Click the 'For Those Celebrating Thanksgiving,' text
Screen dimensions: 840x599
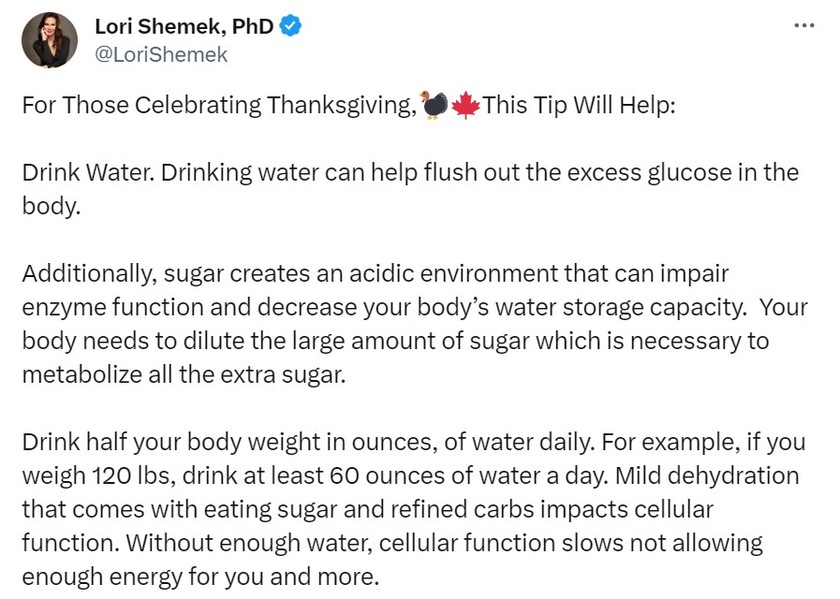(219, 105)
